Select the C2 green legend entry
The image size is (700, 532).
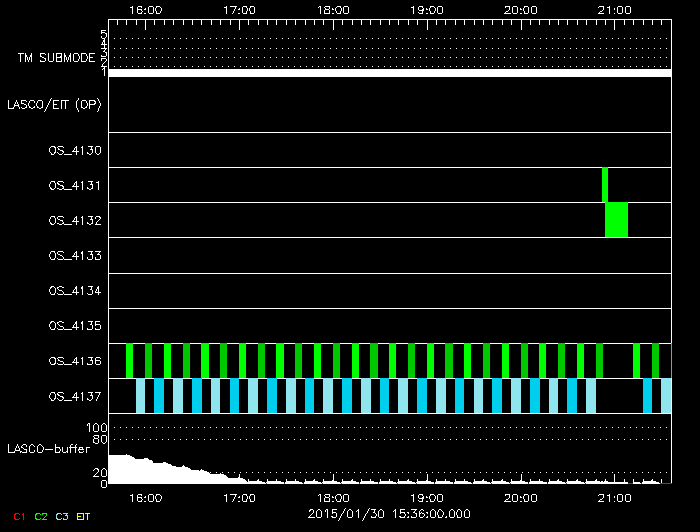[x=40, y=516]
